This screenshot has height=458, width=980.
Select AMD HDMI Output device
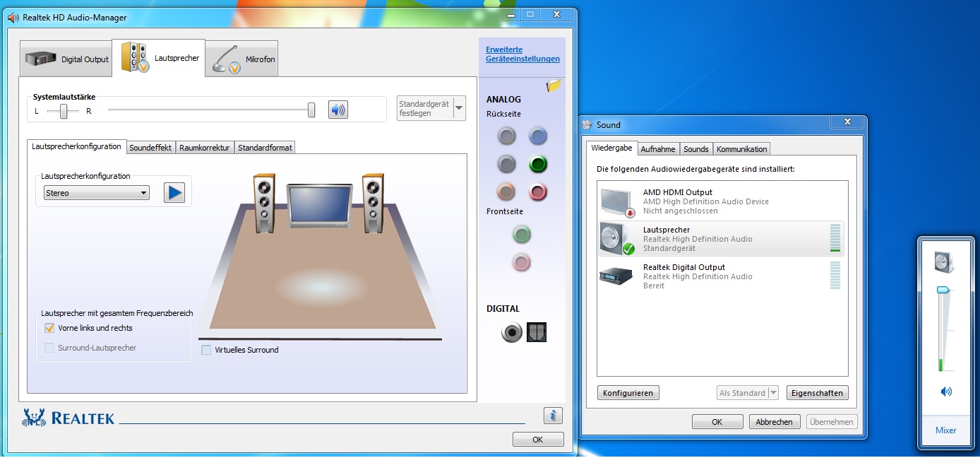[722, 201]
